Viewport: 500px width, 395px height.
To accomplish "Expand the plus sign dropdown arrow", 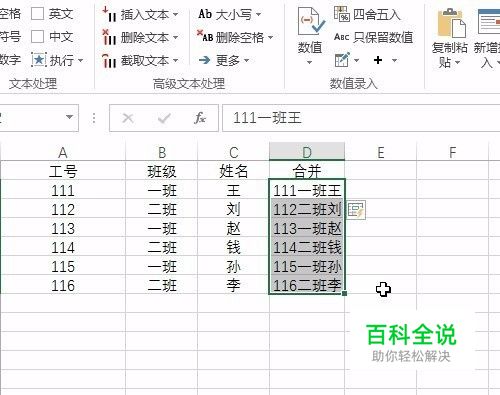I will pos(394,61).
